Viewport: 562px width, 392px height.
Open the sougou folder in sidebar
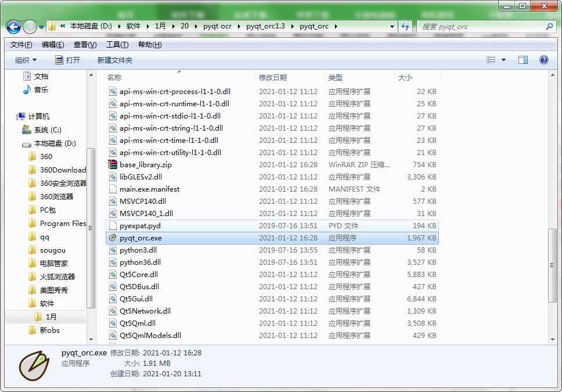[52, 250]
